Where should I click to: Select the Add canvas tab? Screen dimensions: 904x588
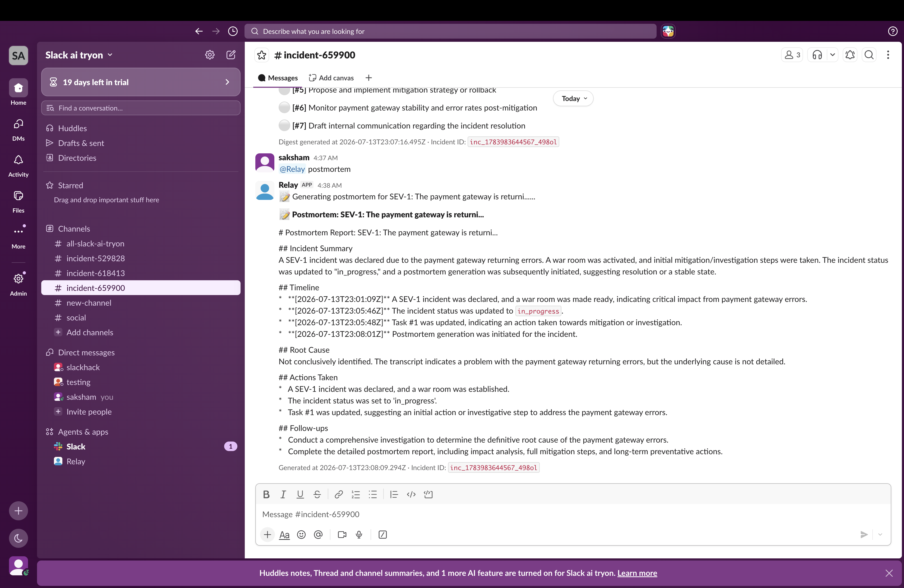coord(331,78)
